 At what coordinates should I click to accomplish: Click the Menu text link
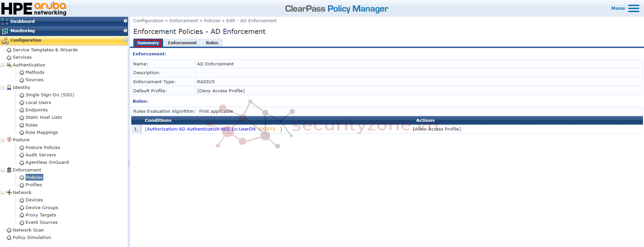pyautogui.click(x=618, y=8)
